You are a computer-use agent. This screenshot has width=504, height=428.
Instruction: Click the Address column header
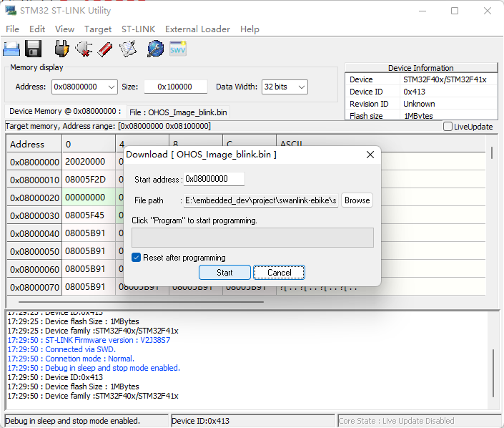tap(34, 144)
